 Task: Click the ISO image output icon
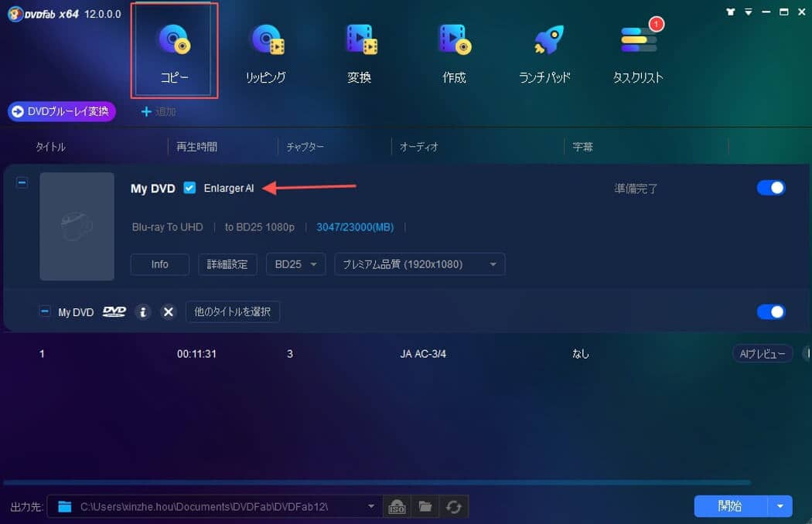coord(397,506)
